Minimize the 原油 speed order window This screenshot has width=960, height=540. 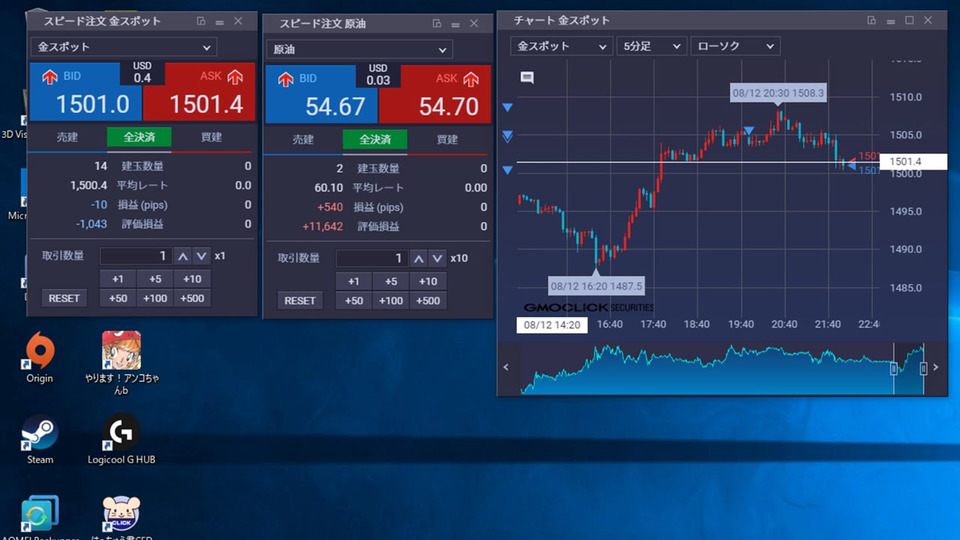pyautogui.click(x=455, y=24)
